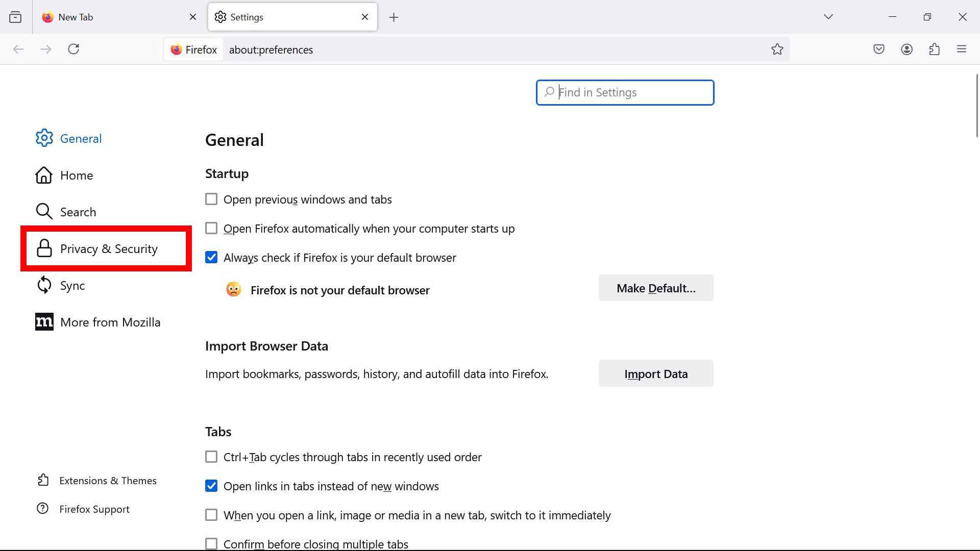The width and height of the screenshot is (980, 551).
Task: Select the Home settings section
Action: pyautogui.click(x=76, y=175)
